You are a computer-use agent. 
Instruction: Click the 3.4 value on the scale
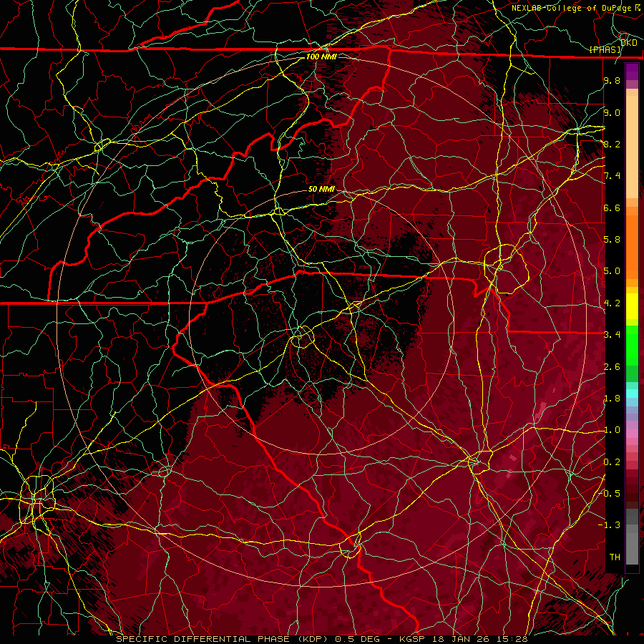(612, 334)
